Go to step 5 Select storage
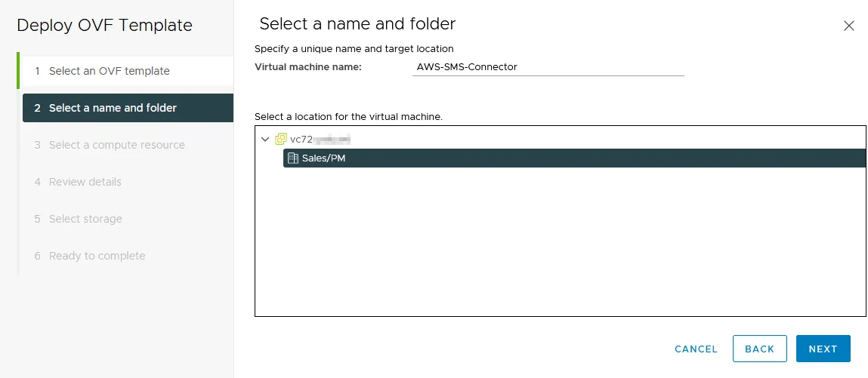Viewport: 868px width, 378px height. pos(85,219)
